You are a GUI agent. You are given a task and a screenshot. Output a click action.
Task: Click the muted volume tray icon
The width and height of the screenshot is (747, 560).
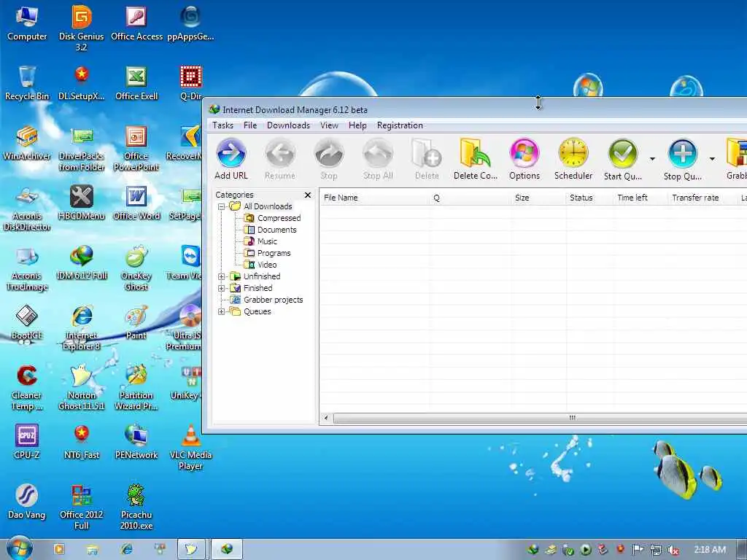(673, 551)
